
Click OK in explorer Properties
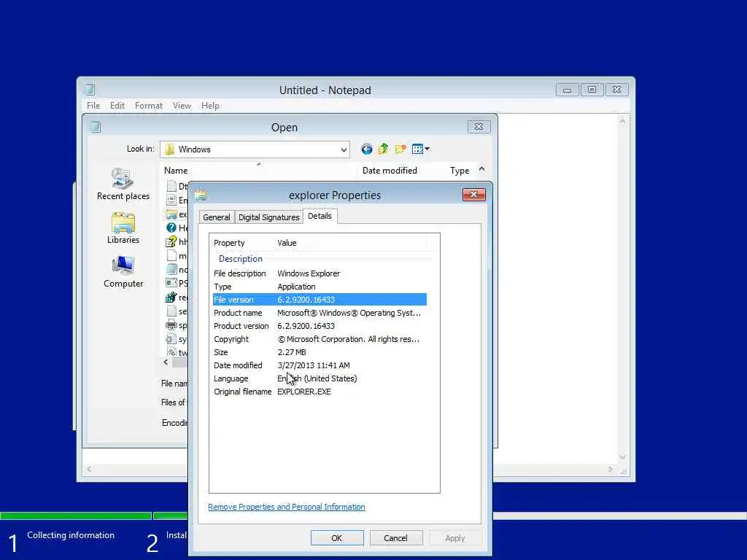click(337, 538)
